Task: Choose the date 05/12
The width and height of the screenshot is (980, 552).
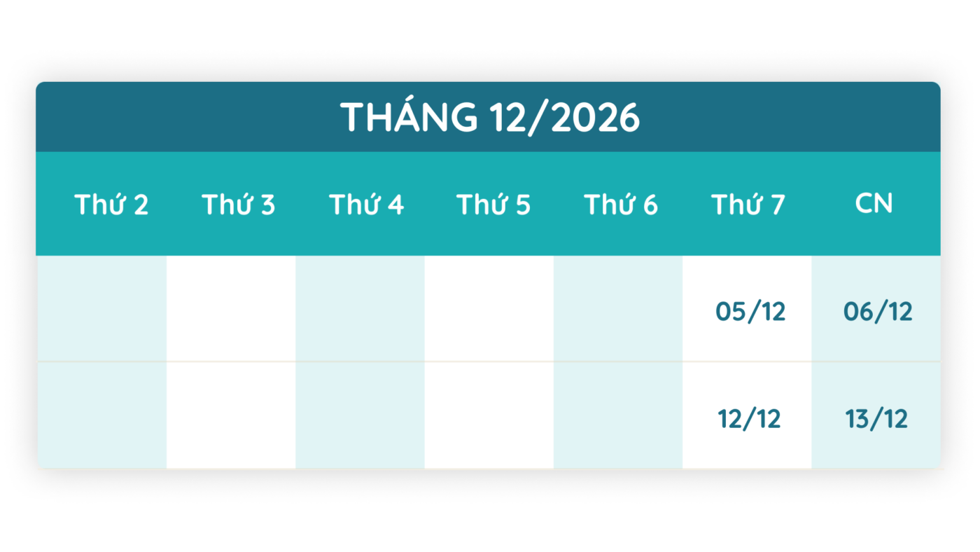Action: click(750, 311)
